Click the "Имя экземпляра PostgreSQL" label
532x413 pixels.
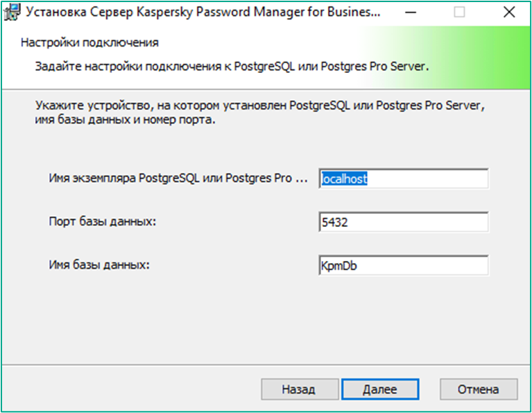[178, 178]
